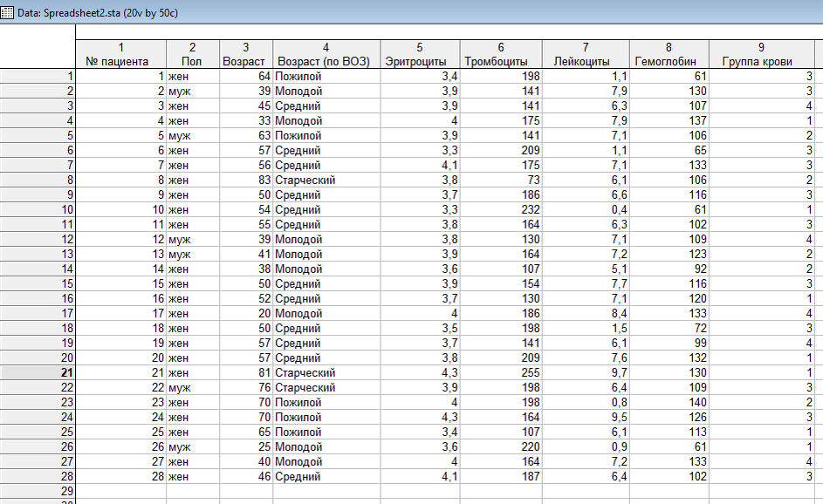Select column header Эритроциты
823x504 pixels.
pos(420,54)
